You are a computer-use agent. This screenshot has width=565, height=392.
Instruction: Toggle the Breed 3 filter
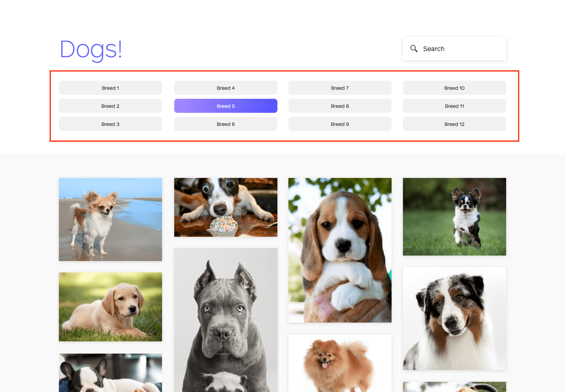110,124
